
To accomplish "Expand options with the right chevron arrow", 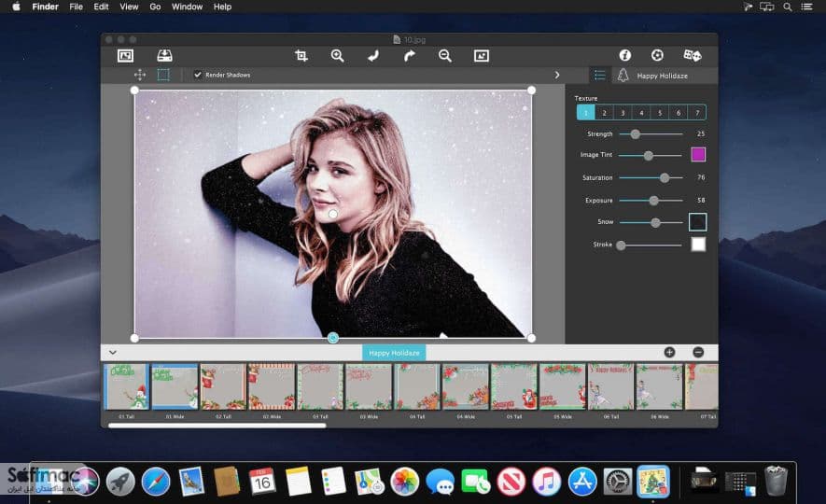I will (557, 76).
